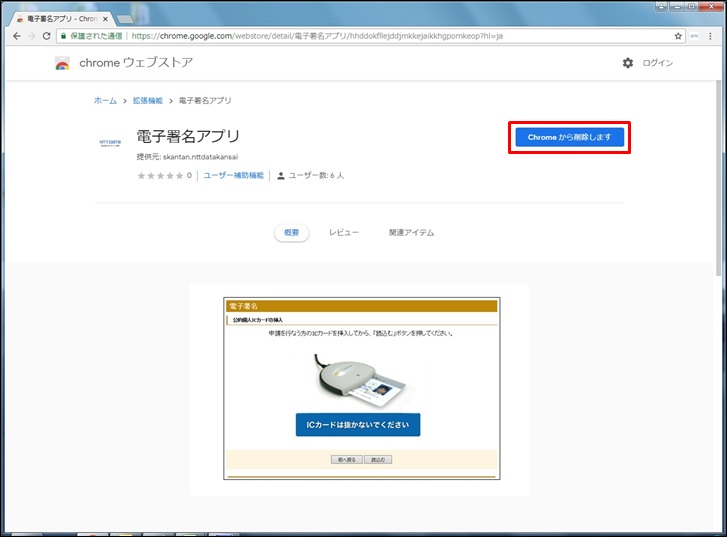Open the Chrome three-dot menu
The width and height of the screenshot is (727, 537).
714,35
